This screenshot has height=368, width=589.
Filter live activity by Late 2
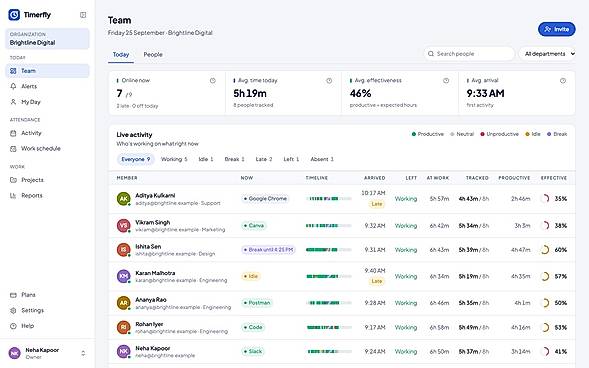coord(264,159)
